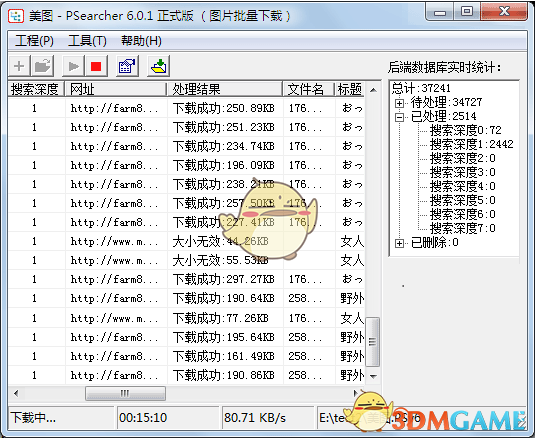The width and height of the screenshot is (536, 439).
Task: Click the open project folder icon
Action: pos(42,66)
